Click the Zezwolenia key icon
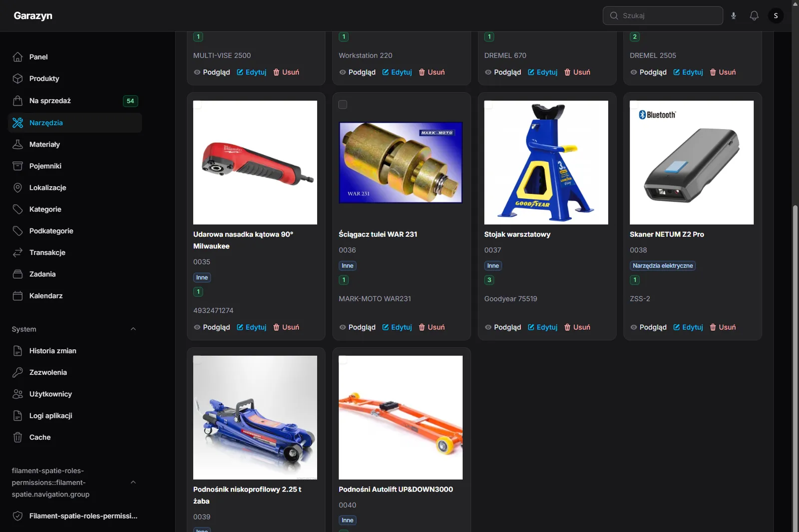Screen dimensions: 799x532 tap(17, 372)
